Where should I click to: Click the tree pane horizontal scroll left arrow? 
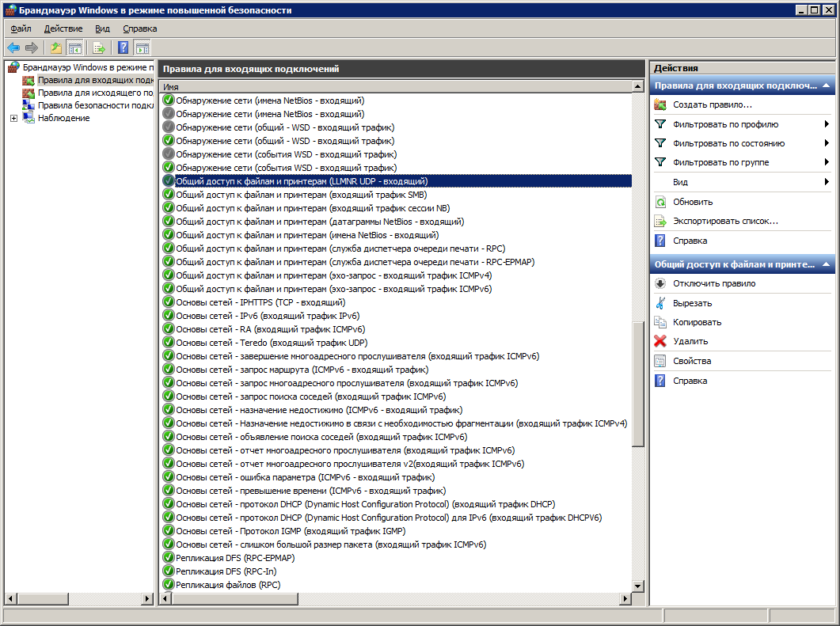pyautogui.click(x=10, y=598)
